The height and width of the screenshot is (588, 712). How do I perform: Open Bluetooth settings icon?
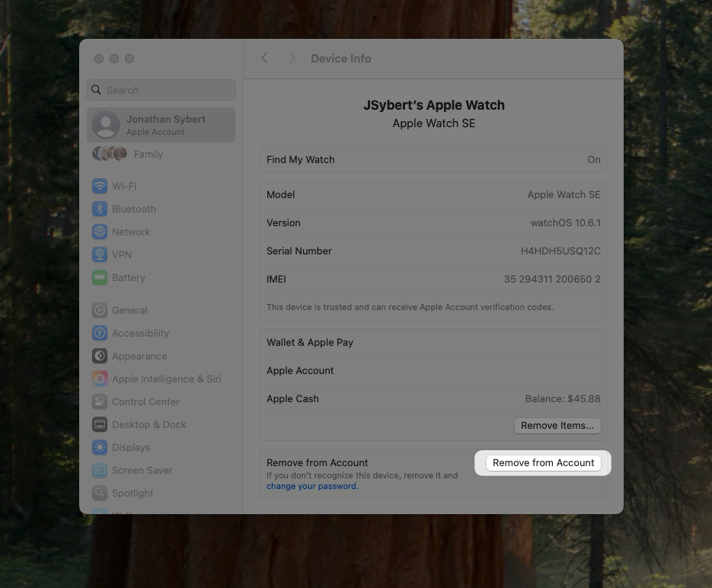coord(100,209)
